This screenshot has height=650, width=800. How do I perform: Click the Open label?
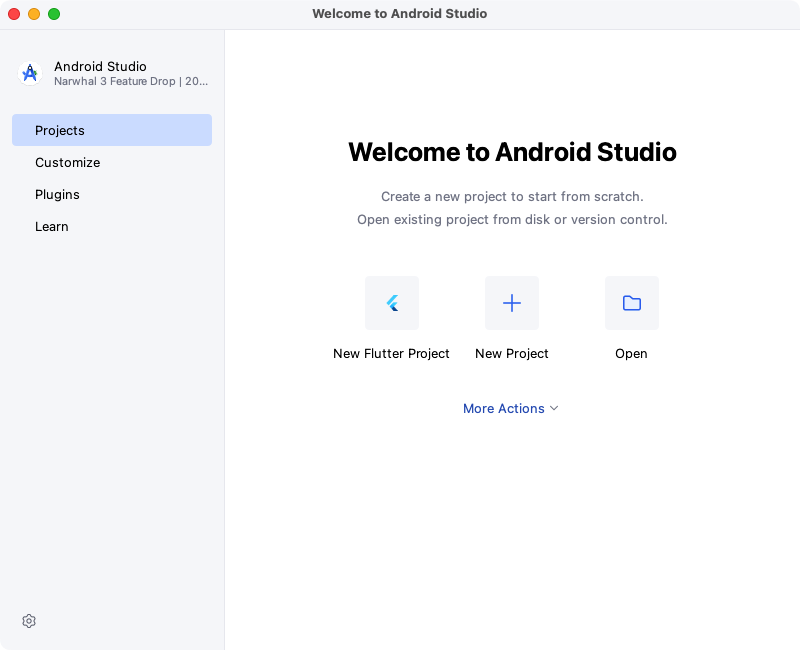(631, 354)
